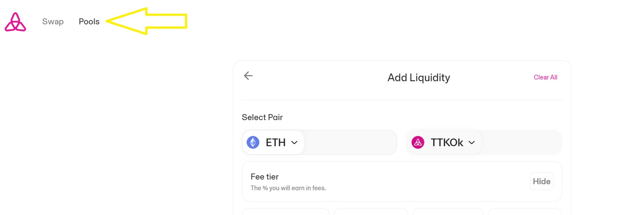The height and width of the screenshot is (215, 644).
Task: Go back using the left arrow
Action: (248, 76)
